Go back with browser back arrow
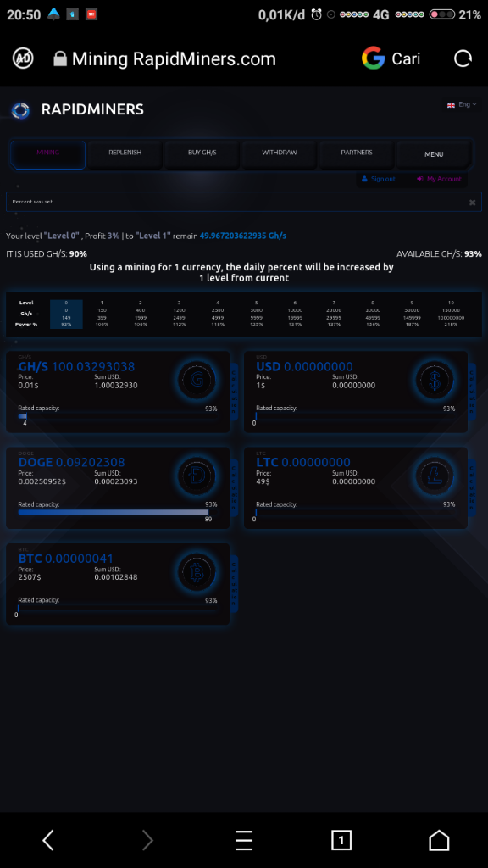This screenshot has height=868, width=488. click(x=48, y=840)
